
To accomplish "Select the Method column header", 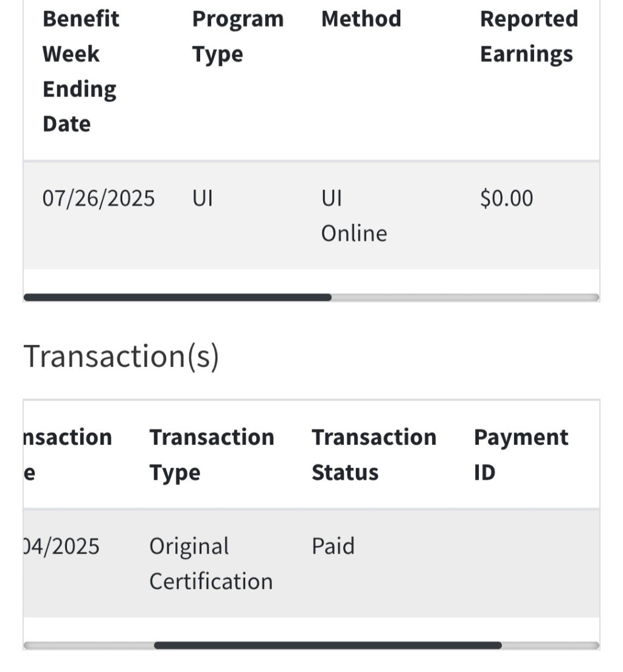I will point(361,19).
